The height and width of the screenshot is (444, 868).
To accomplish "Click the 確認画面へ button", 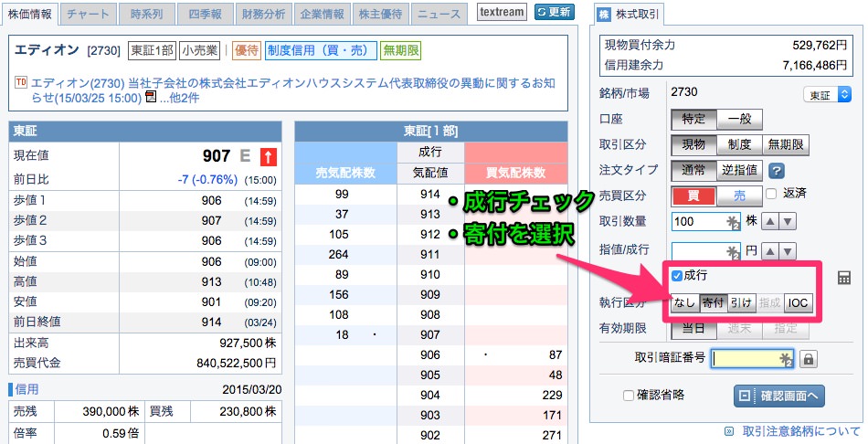I will pyautogui.click(x=779, y=396).
